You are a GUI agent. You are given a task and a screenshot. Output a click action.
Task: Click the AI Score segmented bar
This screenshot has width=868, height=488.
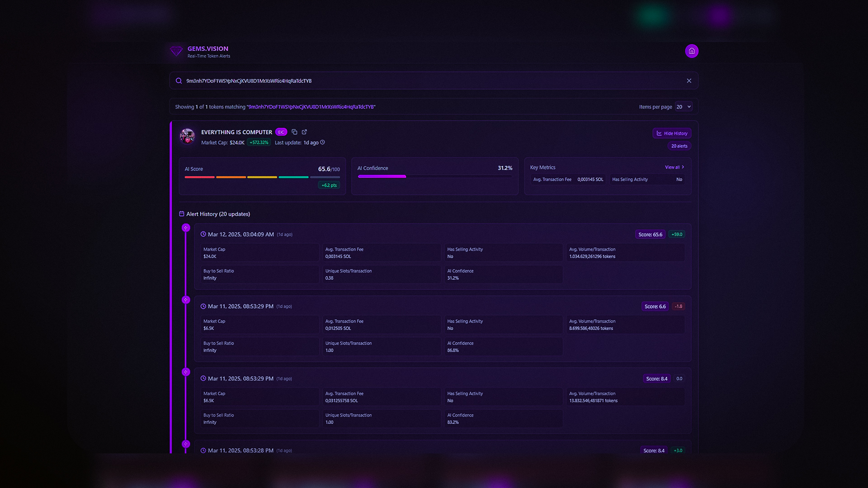coord(262,177)
